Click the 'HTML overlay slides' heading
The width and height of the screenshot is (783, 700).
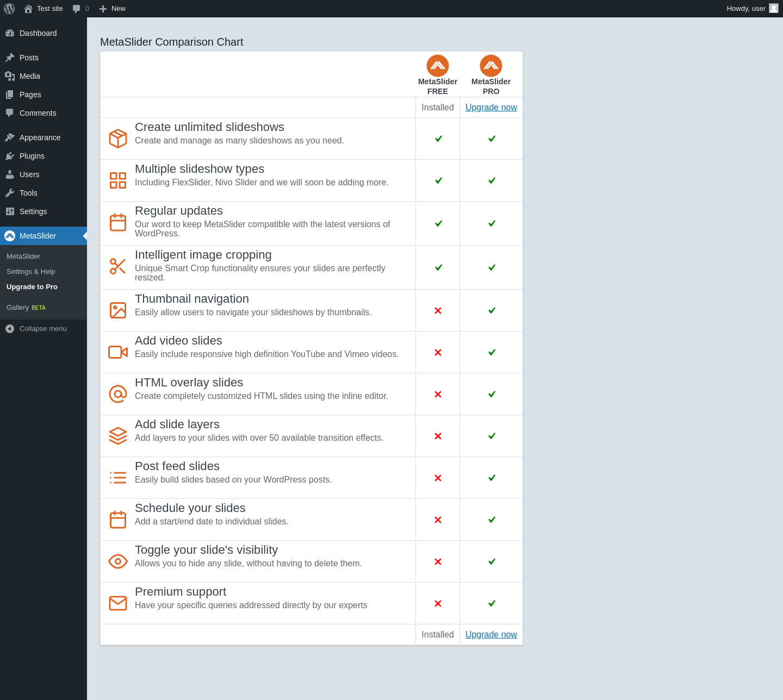189,383
